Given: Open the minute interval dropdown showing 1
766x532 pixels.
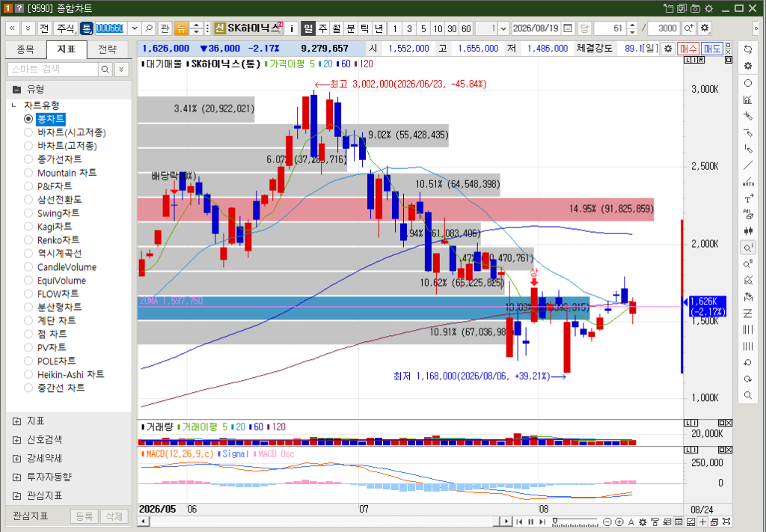Looking at the screenshot, I should [x=503, y=28].
